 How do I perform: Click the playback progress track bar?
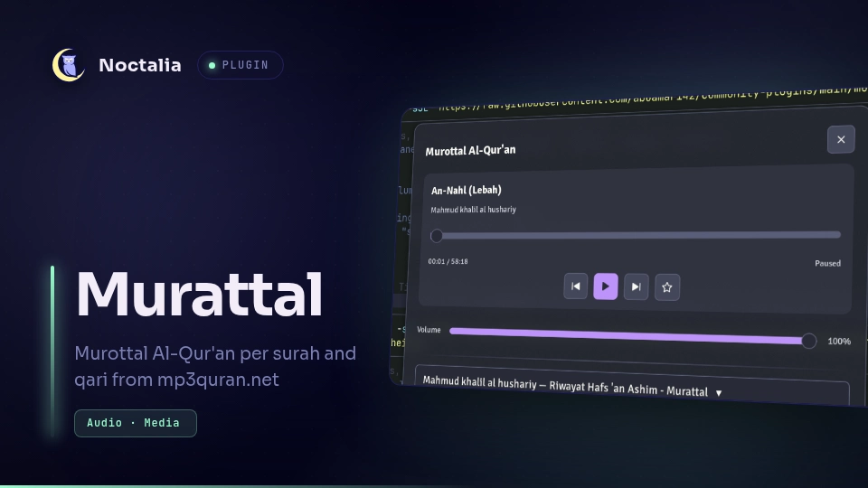[x=636, y=235]
